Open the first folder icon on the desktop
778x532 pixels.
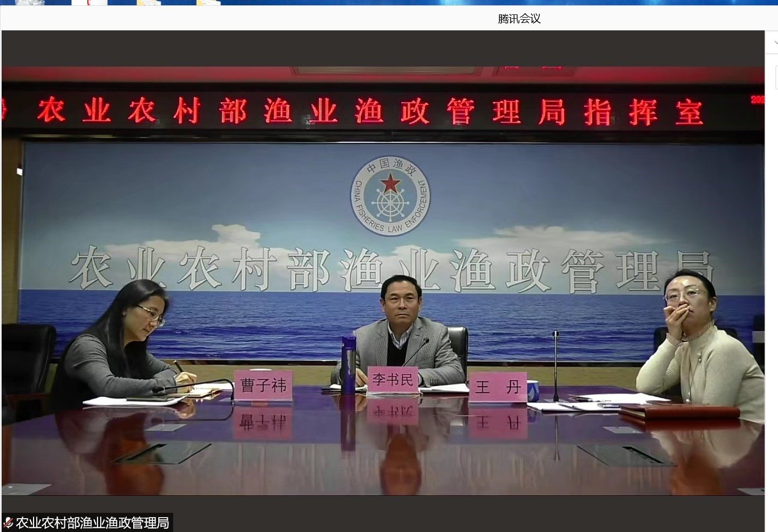pos(149,2)
